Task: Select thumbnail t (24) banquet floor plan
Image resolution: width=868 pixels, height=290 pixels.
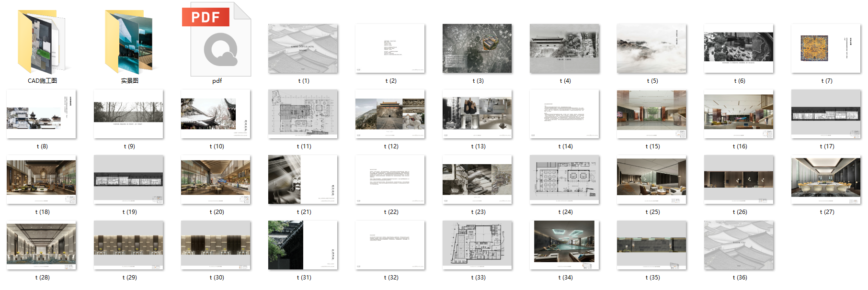Action: coord(564,179)
